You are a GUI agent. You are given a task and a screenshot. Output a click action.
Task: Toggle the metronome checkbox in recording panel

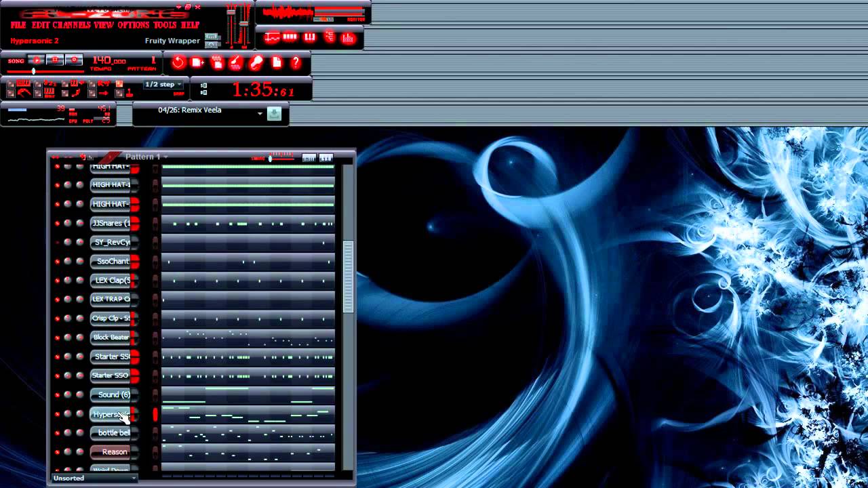11,94
